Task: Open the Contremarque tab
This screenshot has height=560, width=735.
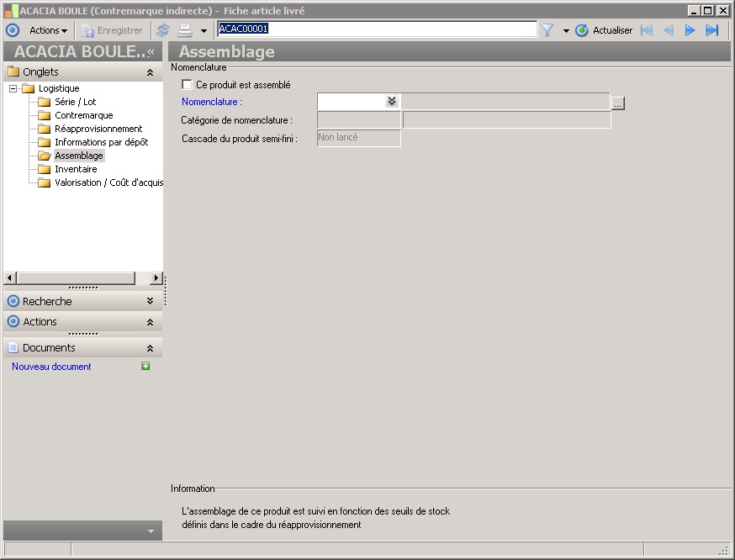Action: click(84, 115)
